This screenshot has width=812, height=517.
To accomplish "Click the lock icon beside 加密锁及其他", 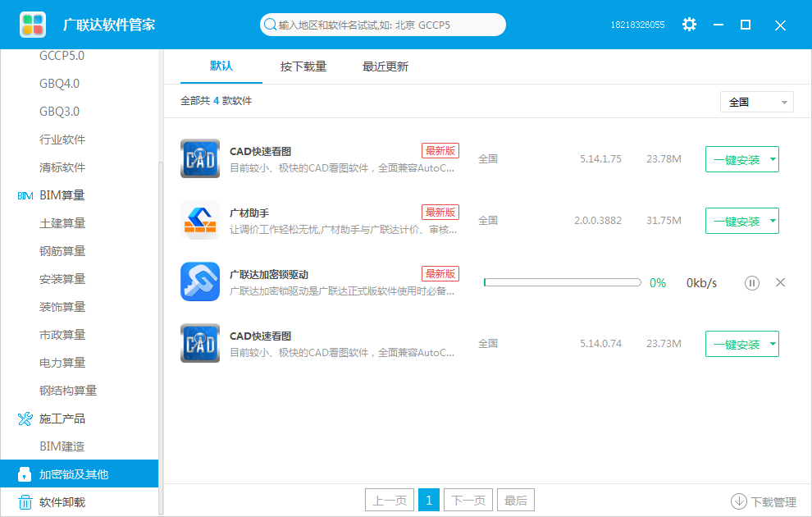I will pos(25,474).
